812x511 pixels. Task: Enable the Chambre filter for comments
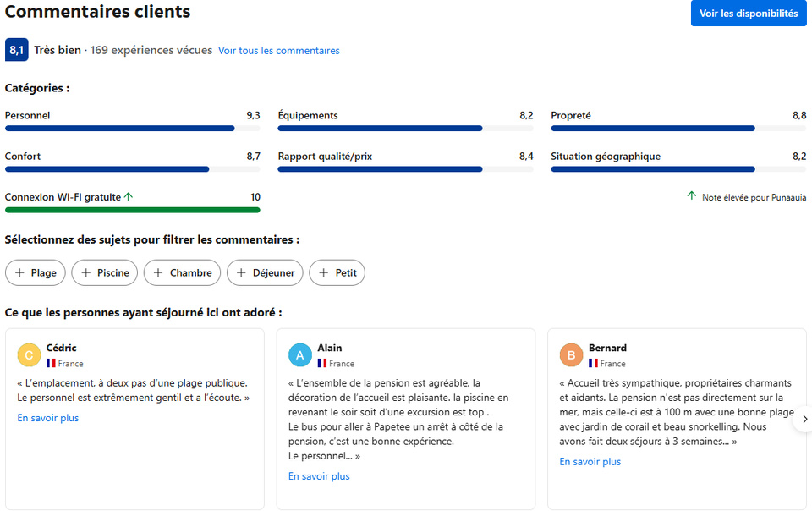tap(182, 272)
